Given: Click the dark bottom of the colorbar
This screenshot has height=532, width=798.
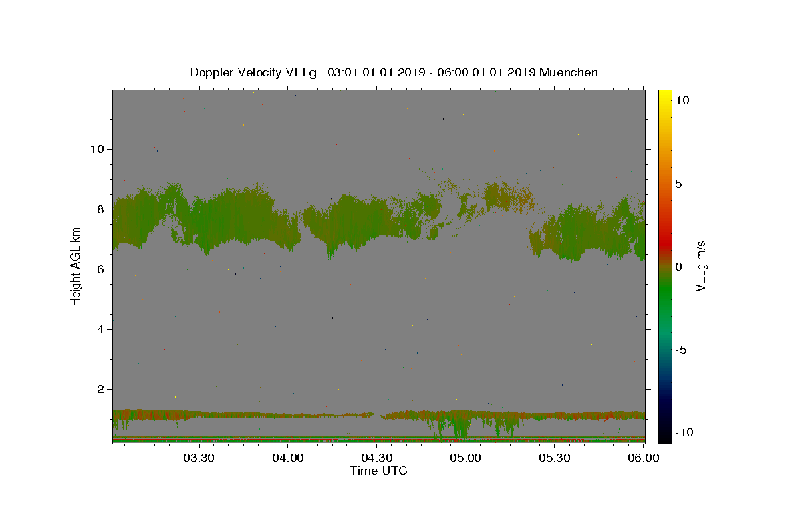Looking at the screenshot, I should point(664,432).
